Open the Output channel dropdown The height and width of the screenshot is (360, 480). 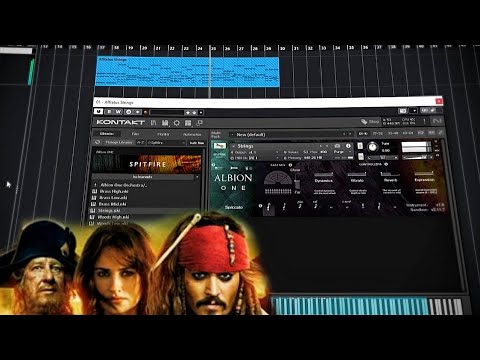click(255, 152)
